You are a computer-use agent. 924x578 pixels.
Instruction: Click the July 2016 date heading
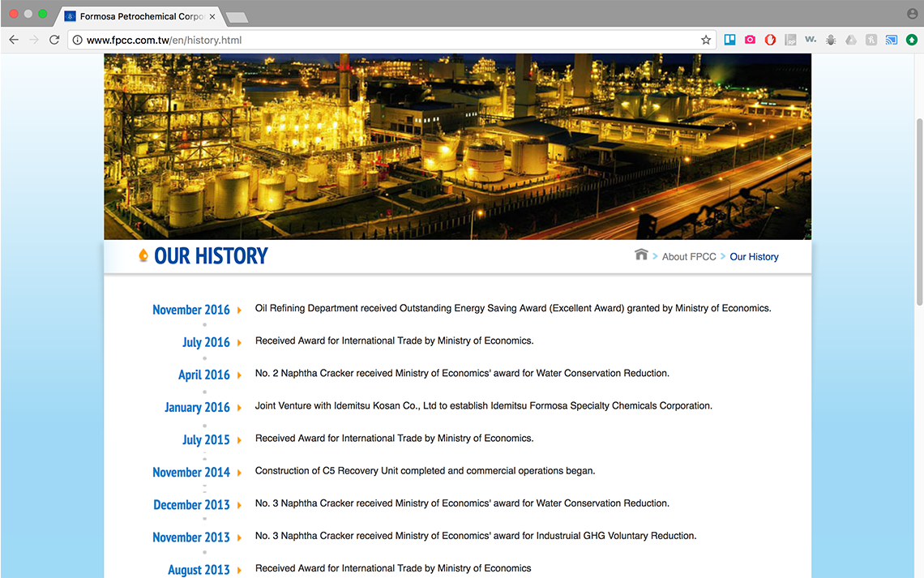206,342
